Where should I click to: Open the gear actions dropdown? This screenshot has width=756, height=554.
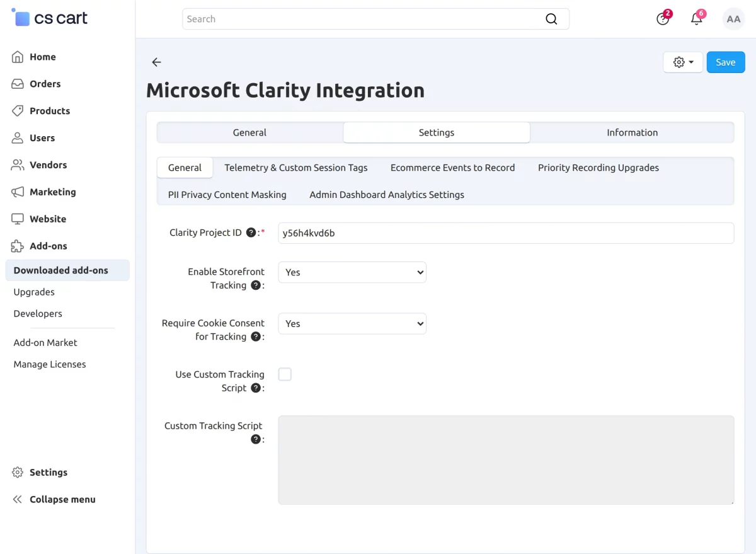683,62
